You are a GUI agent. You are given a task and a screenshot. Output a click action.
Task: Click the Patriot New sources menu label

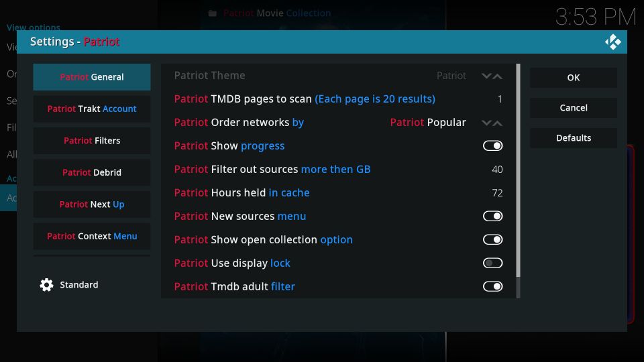[x=240, y=216]
